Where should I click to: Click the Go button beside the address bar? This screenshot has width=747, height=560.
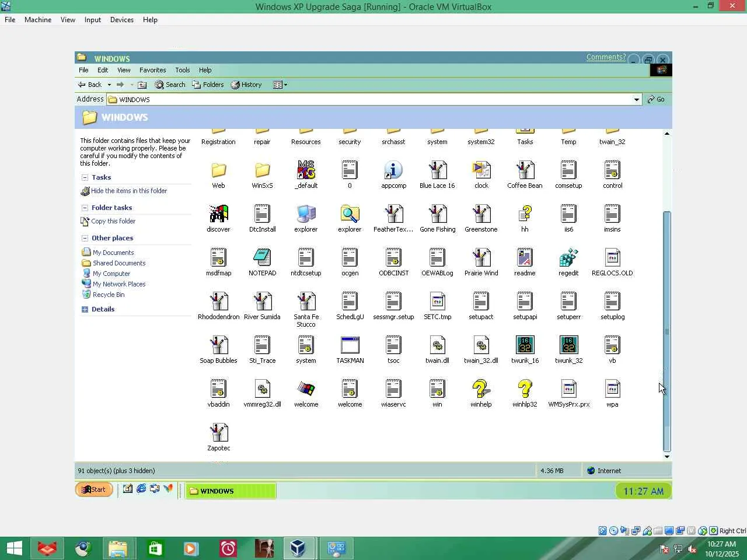click(x=656, y=100)
